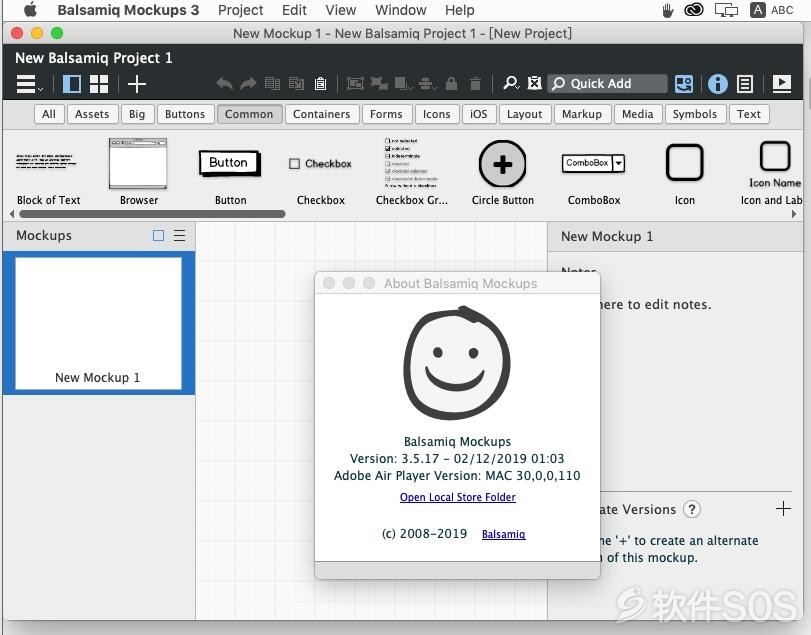Click the library scroll left arrow
This screenshot has height=635, width=811.
click(x=12, y=214)
